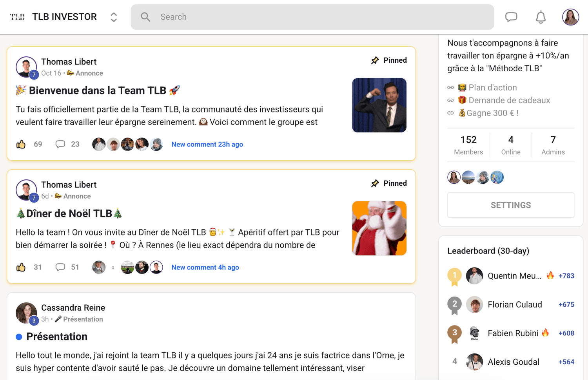Click Thomas Libert's avatar on Dîner de Noël post
588x380 pixels.
(x=26, y=190)
